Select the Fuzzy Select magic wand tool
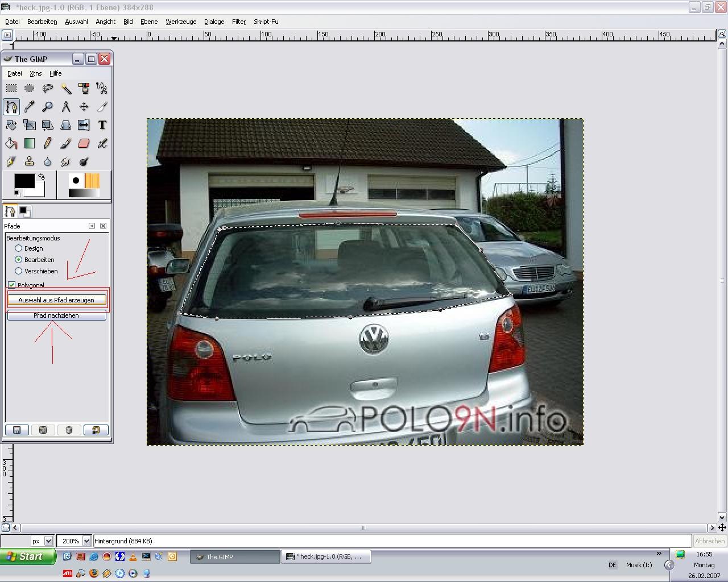Screen dimensions: 728x582 [x=66, y=88]
